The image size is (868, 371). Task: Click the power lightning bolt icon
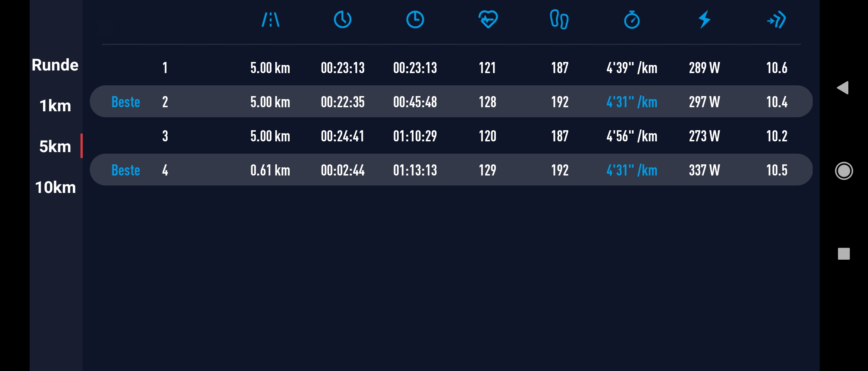(x=704, y=20)
